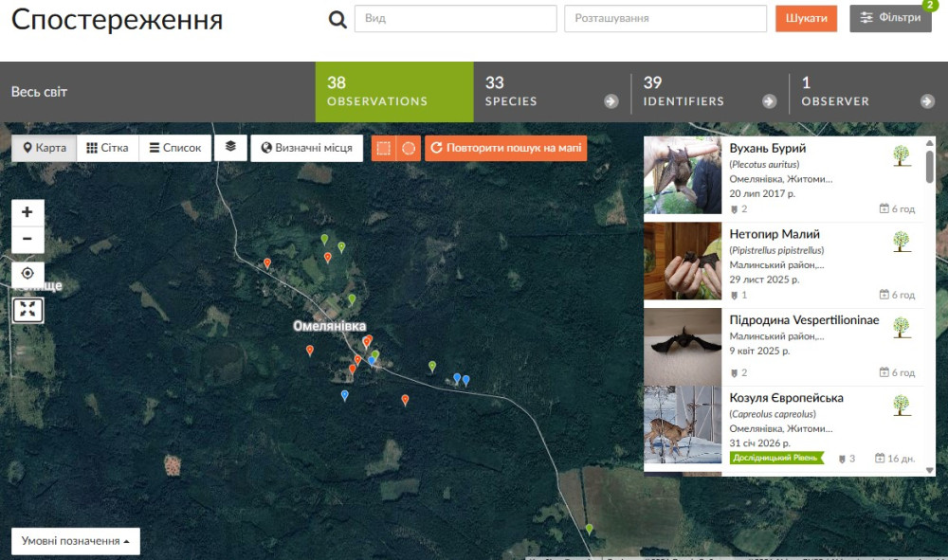
Task: Open the Species tab
Action: 552,92
